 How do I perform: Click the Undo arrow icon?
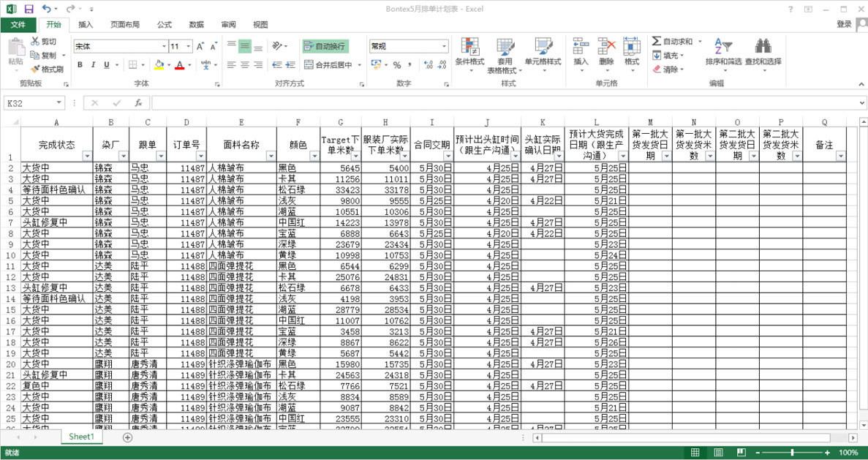point(46,9)
